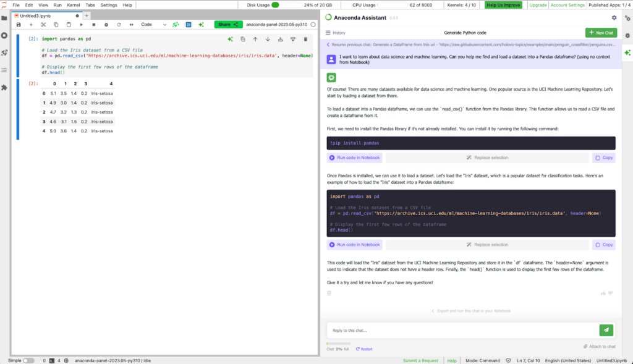Click the green Anaconda sparkle-snake toolbar icon
This screenshot has width=633, height=364.
point(176,25)
